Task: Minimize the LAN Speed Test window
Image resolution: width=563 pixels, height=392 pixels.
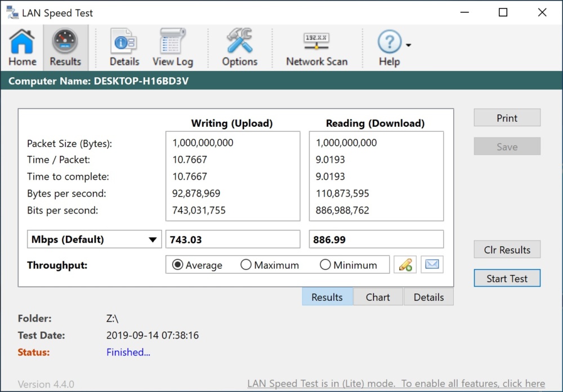Action: click(464, 12)
